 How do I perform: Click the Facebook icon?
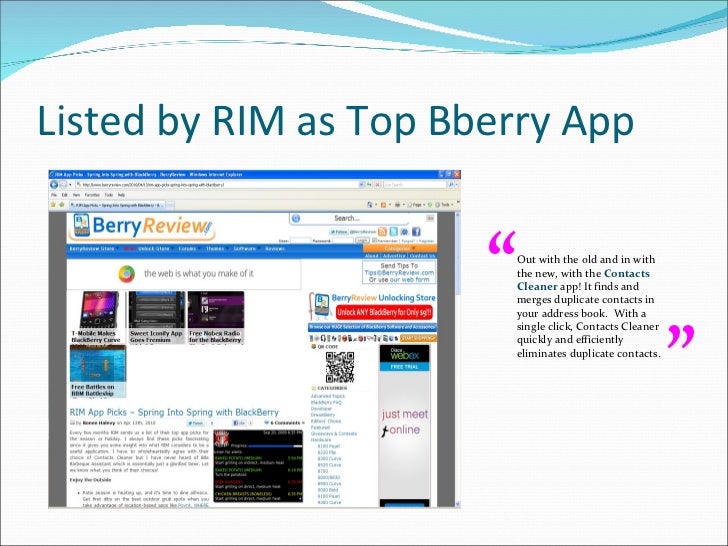416,231
